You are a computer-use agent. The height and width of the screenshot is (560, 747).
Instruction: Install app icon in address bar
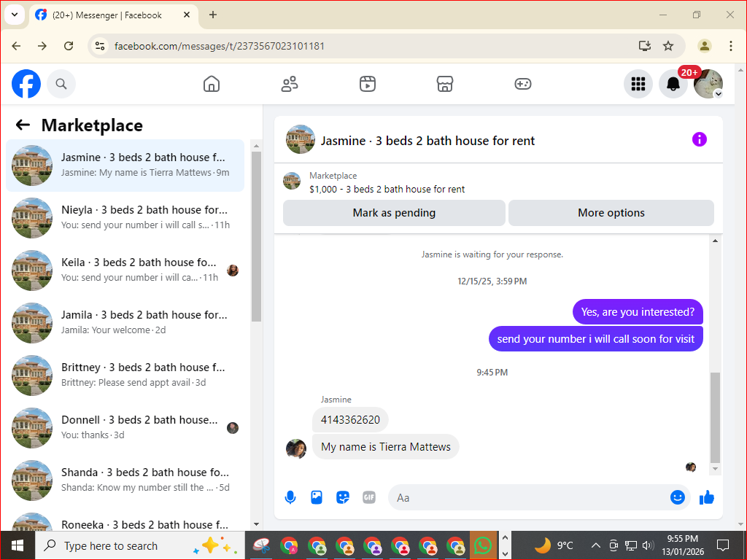(645, 46)
